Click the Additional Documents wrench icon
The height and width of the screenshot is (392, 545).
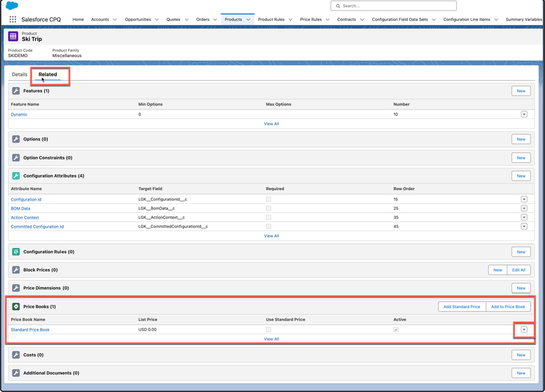(16, 373)
